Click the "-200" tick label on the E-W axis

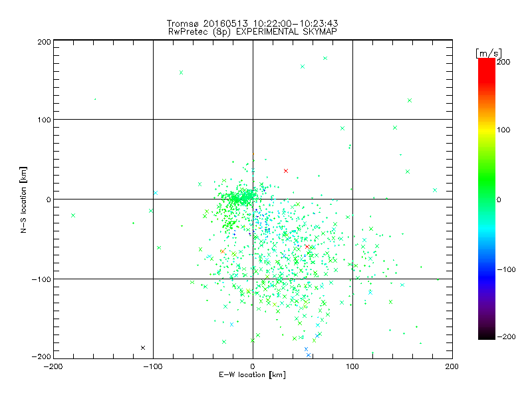tap(53, 366)
